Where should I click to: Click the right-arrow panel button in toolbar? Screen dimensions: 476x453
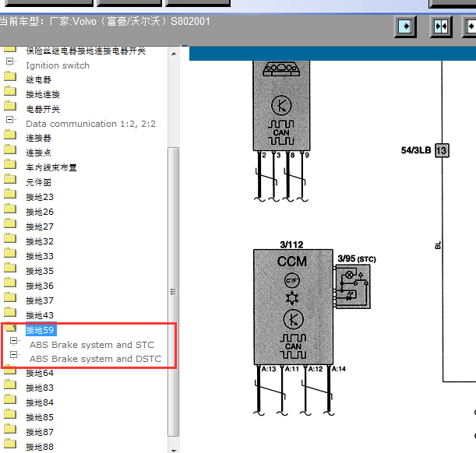pos(405,26)
